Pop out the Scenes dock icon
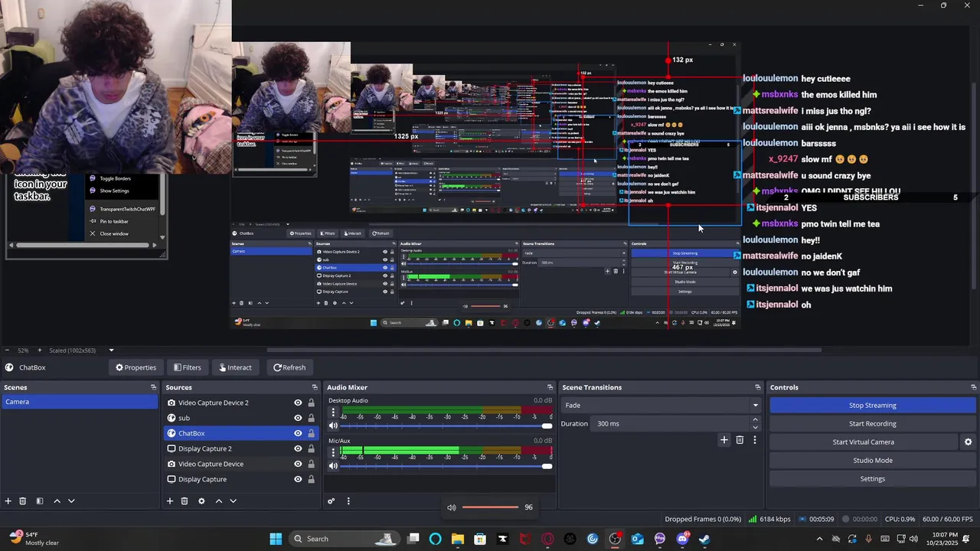Image resolution: width=980 pixels, height=551 pixels. tap(153, 387)
